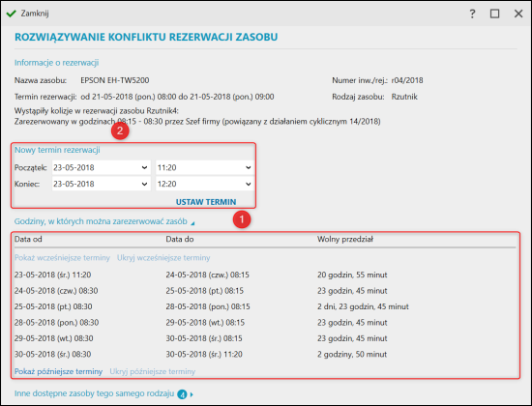This screenshot has width=532, height=406.
Task: Select the row starting 23-05-2018 (śr.) 11:20
Action: tap(265, 275)
